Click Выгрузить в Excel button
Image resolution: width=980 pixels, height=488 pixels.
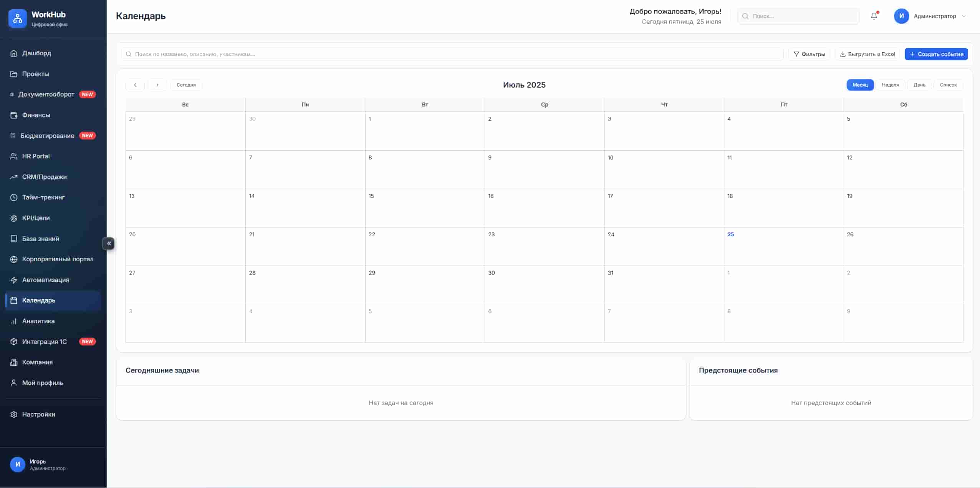(867, 54)
